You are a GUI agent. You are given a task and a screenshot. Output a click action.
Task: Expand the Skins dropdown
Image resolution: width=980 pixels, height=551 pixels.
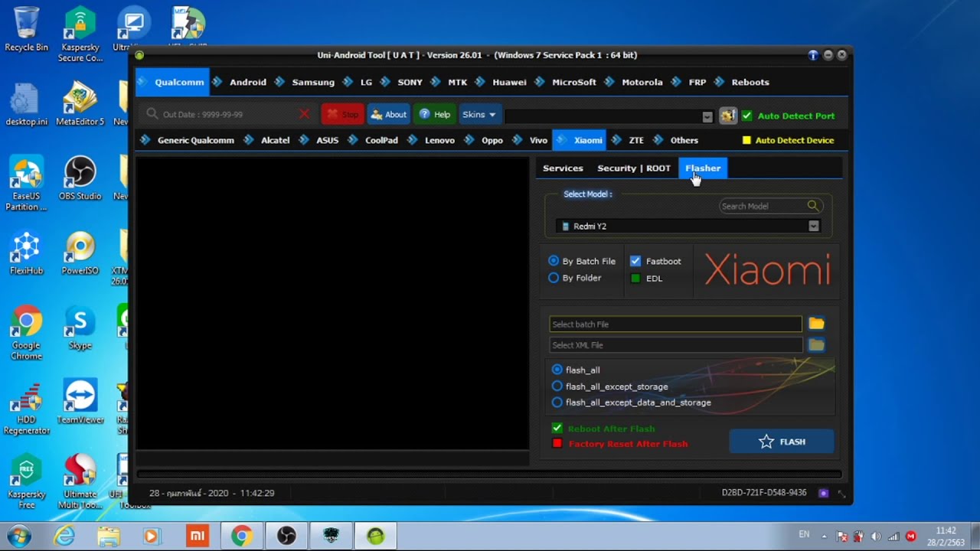tap(480, 115)
